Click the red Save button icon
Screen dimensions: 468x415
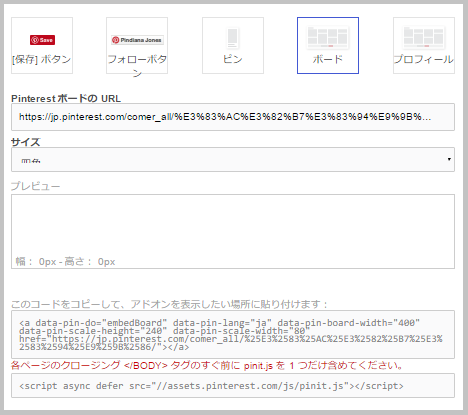[x=42, y=40]
